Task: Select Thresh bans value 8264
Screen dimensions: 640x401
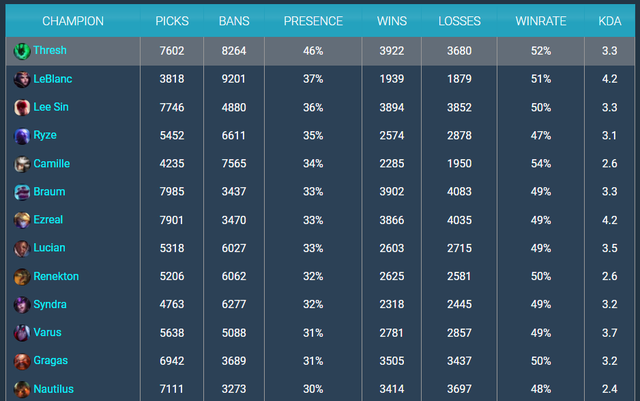Action: [x=234, y=51]
